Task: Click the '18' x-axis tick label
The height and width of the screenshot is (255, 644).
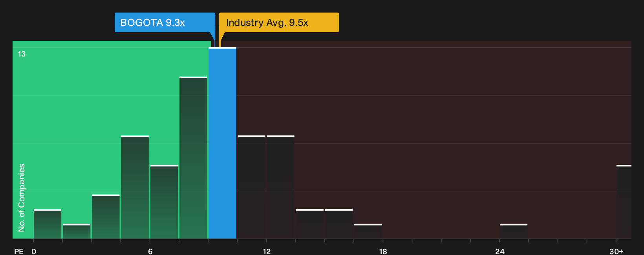Action: 383,251
